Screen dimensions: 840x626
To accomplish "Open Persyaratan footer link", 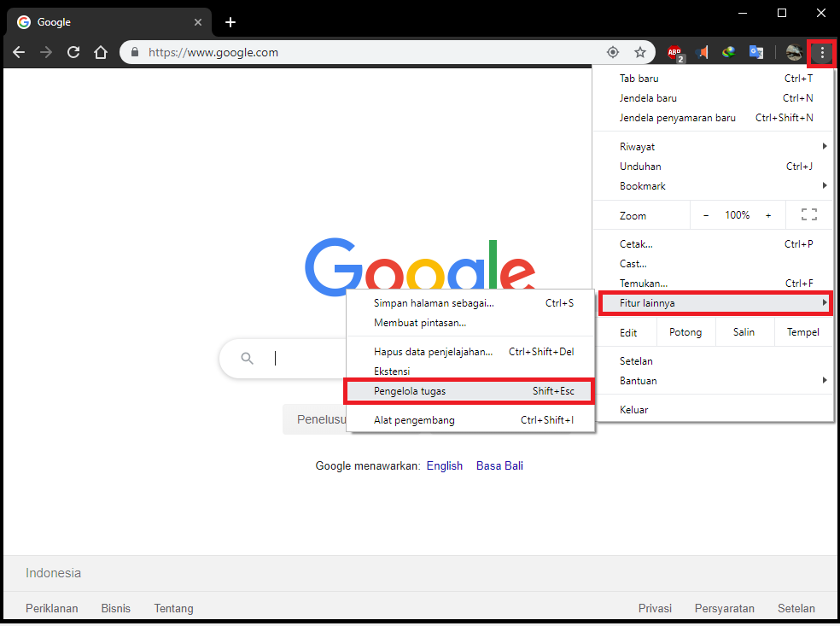I will coord(724,608).
